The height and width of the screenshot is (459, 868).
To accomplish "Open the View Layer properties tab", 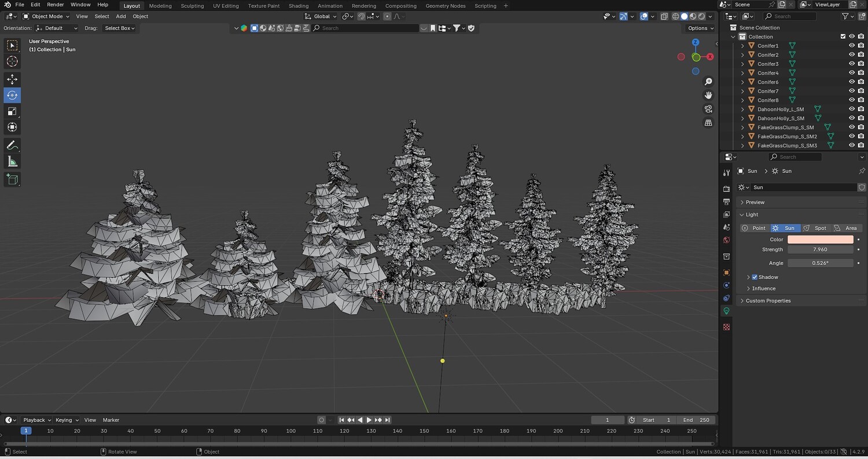I will tap(727, 214).
